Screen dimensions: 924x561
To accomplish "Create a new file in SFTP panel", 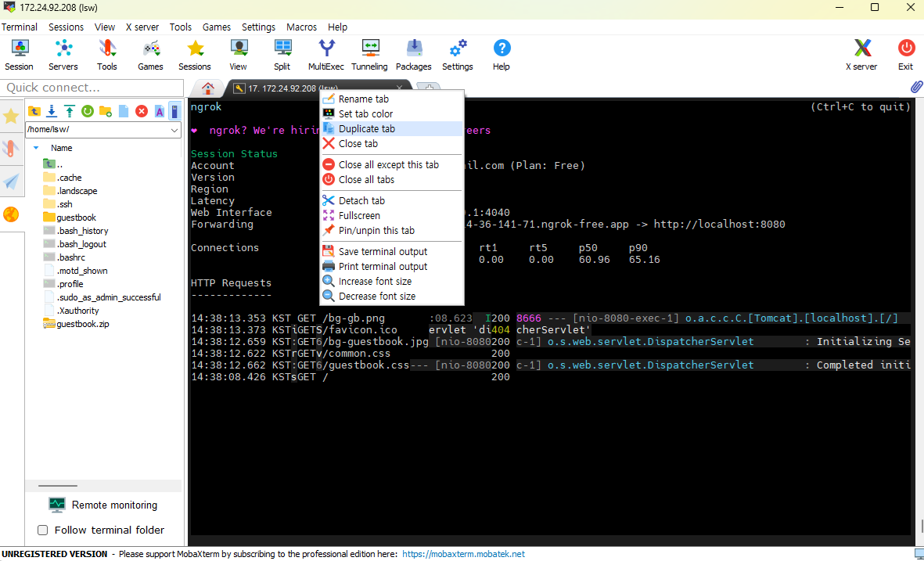I will tap(123, 111).
